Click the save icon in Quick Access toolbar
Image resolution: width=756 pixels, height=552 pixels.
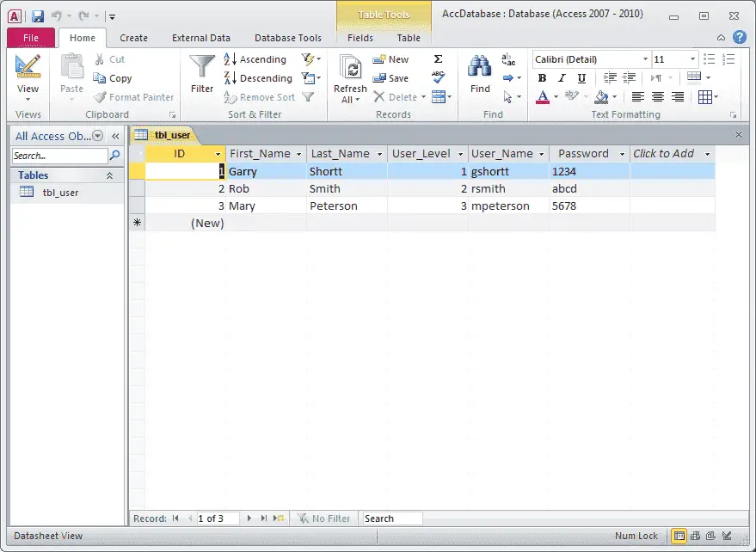click(x=38, y=16)
